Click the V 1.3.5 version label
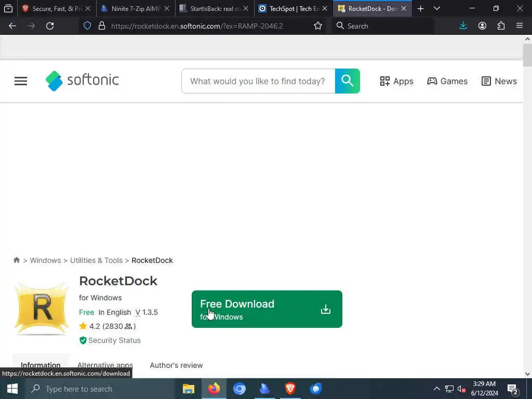Screen dimensions: 532x399 147,312
